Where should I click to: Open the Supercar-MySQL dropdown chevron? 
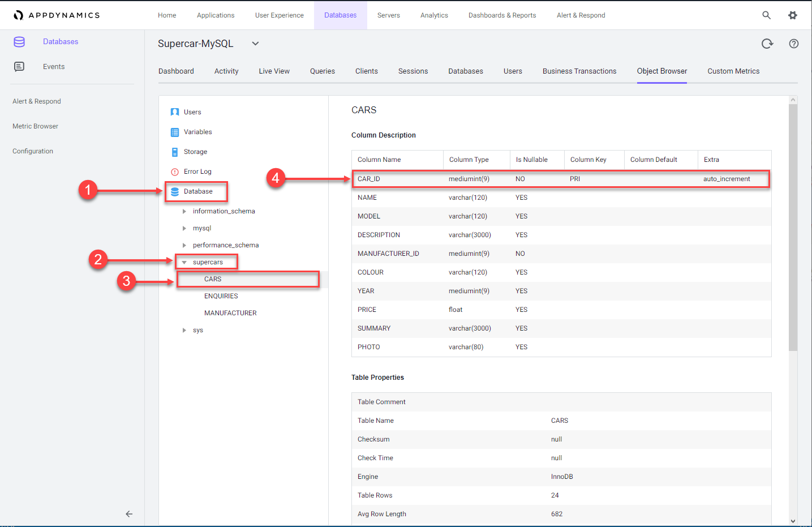click(x=255, y=44)
